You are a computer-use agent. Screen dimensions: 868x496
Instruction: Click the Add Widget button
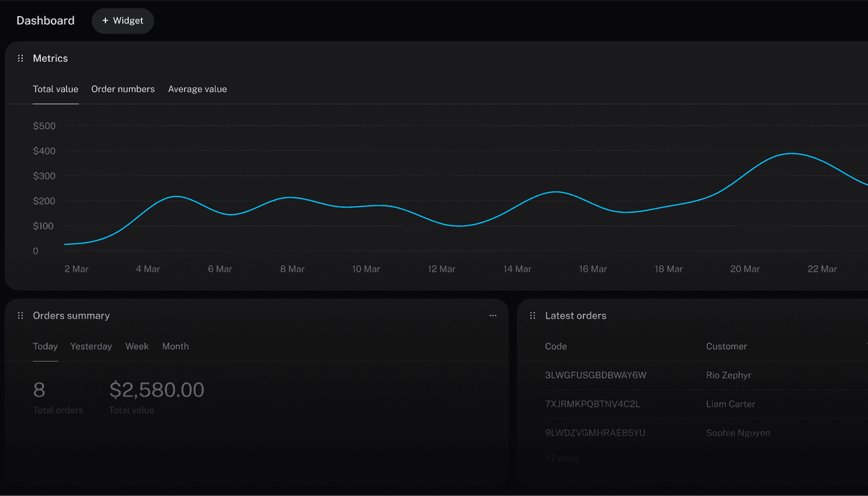pyautogui.click(x=123, y=20)
